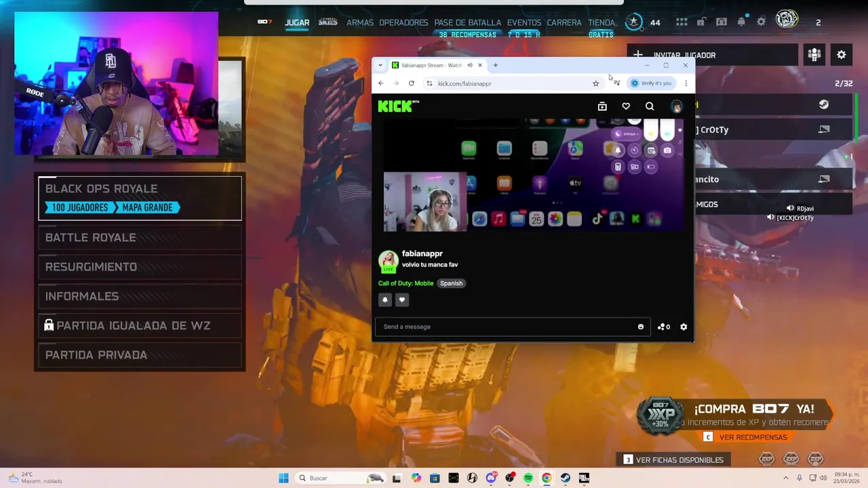Select INFORMALES mode
This screenshot has height=488, width=868.
tap(140, 296)
